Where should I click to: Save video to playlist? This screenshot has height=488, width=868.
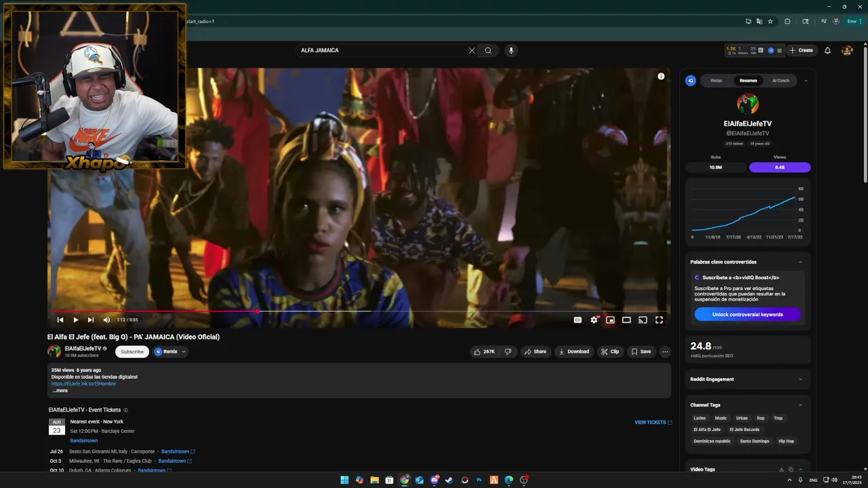point(641,352)
